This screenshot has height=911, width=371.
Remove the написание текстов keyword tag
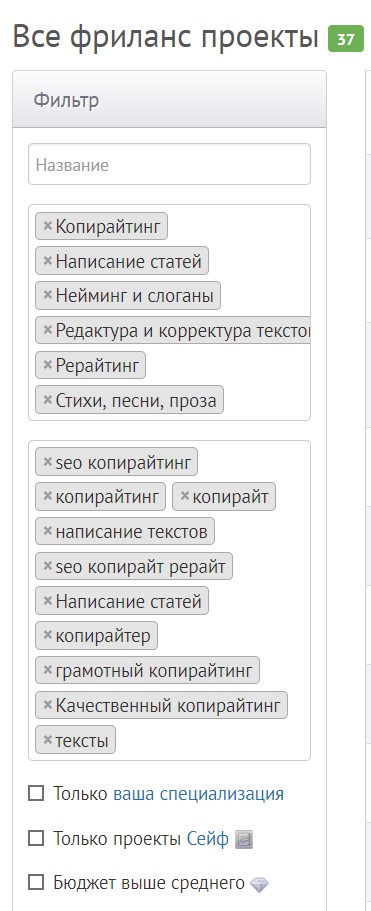click(48, 531)
